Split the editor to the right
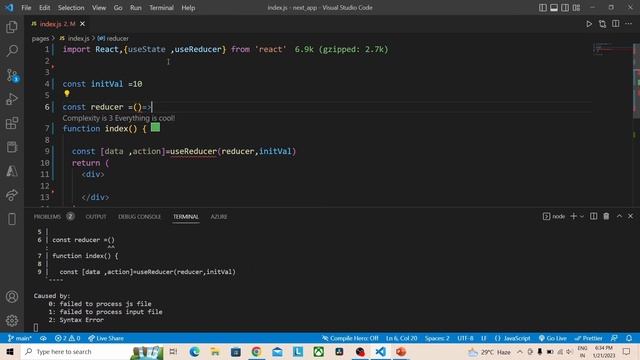 click(x=616, y=24)
